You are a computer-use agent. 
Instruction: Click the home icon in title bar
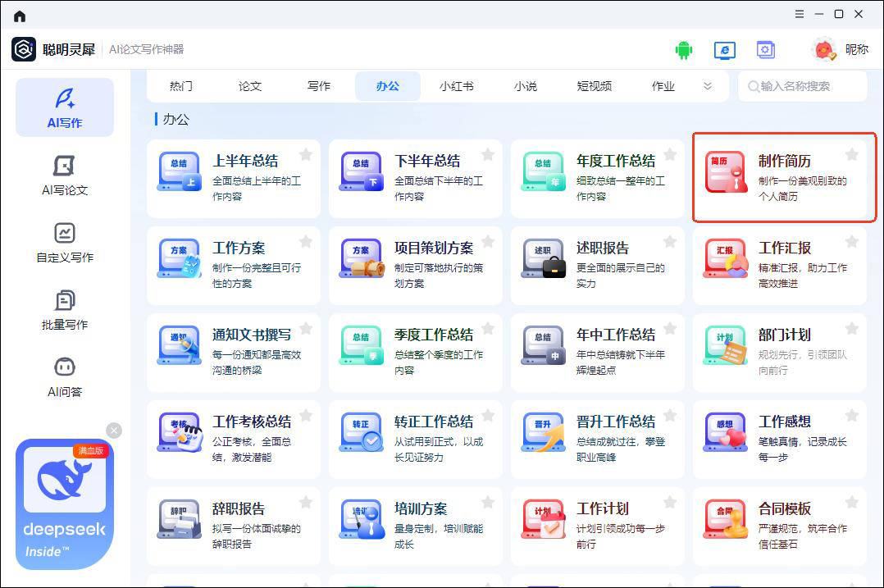click(20, 16)
